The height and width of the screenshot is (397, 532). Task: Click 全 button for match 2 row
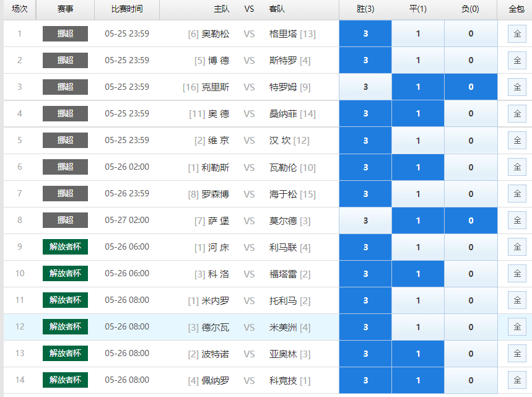point(517,60)
